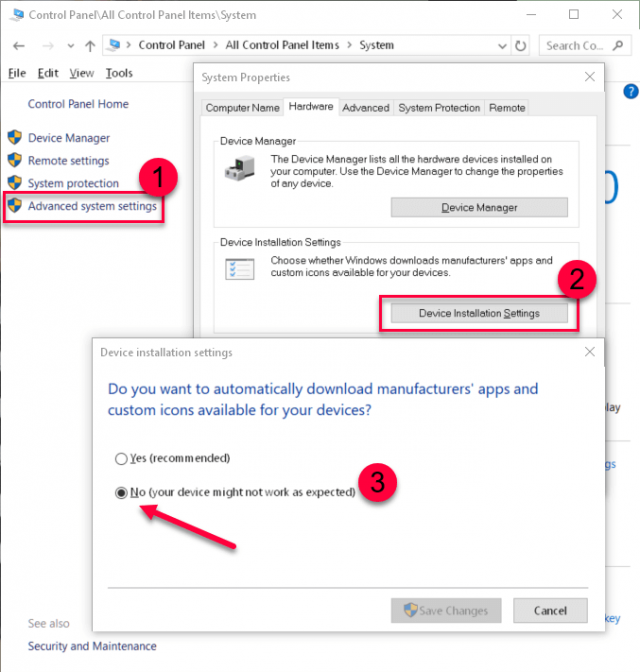The width and height of the screenshot is (640, 672).
Task: Click the blue help question mark icon
Action: pos(631,91)
